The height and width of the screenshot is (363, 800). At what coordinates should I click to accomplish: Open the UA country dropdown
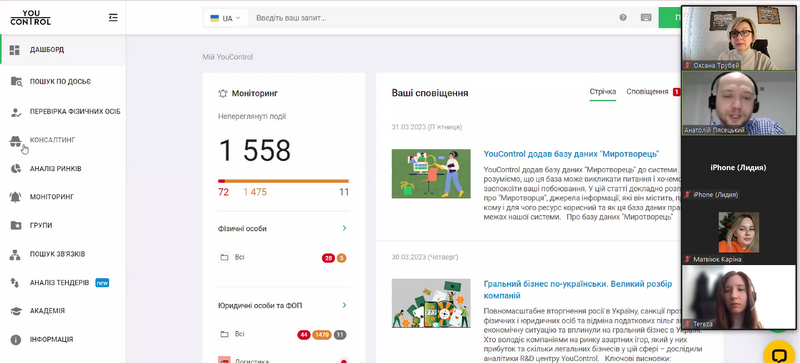226,18
